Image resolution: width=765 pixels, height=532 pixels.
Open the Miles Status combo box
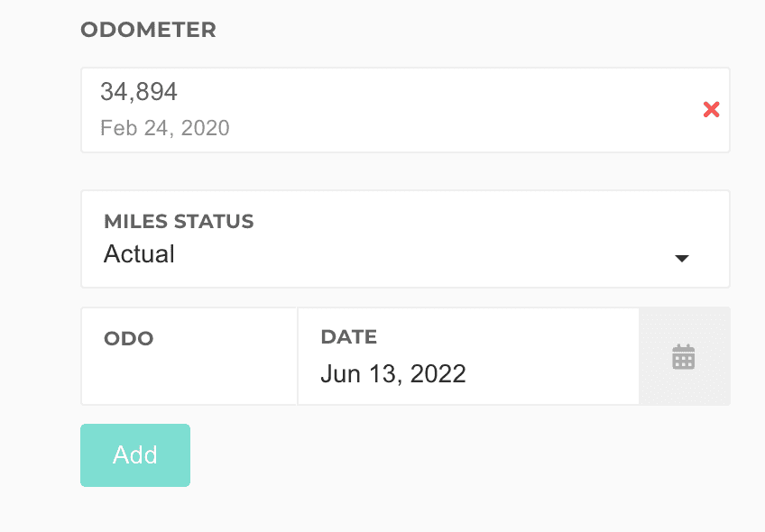click(x=405, y=239)
